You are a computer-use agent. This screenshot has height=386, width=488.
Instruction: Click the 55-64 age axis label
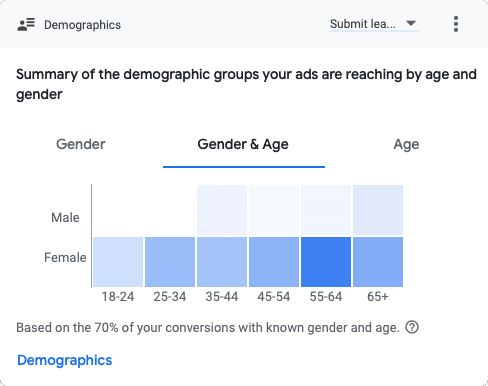[x=326, y=297]
